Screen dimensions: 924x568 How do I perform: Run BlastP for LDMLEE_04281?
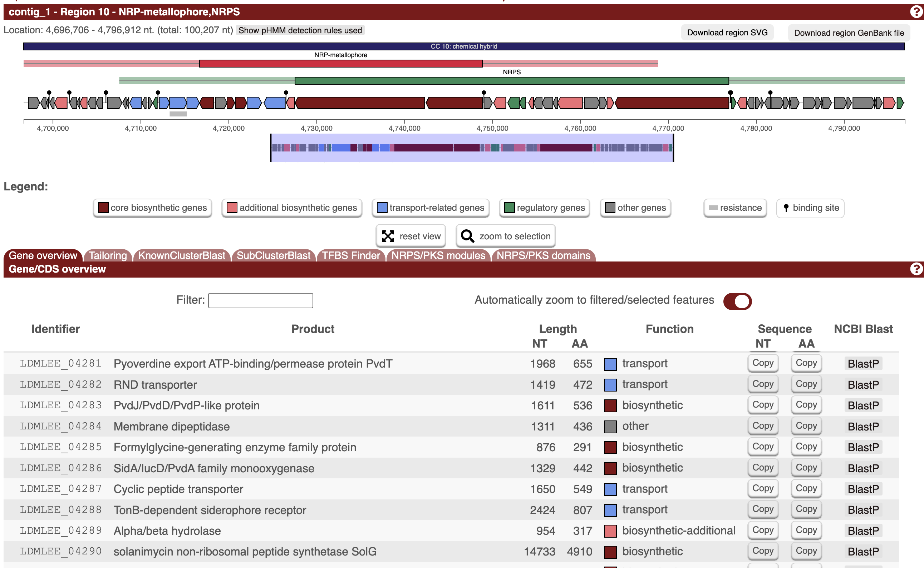tap(863, 363)
